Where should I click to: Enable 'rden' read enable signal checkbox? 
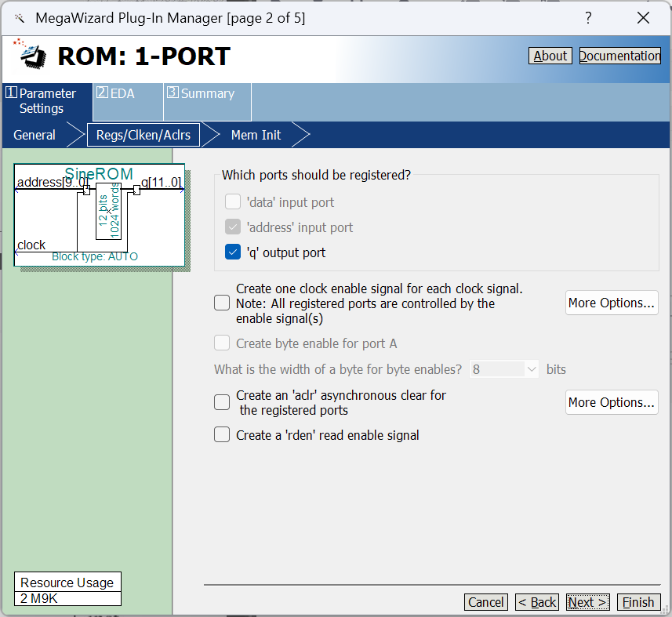click(x=222, y=435)
